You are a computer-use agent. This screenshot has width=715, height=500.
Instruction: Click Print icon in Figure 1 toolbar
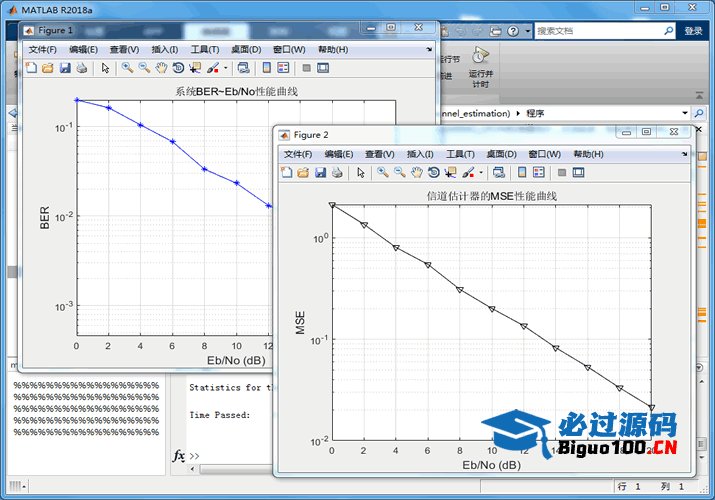[x=82, y=68]
